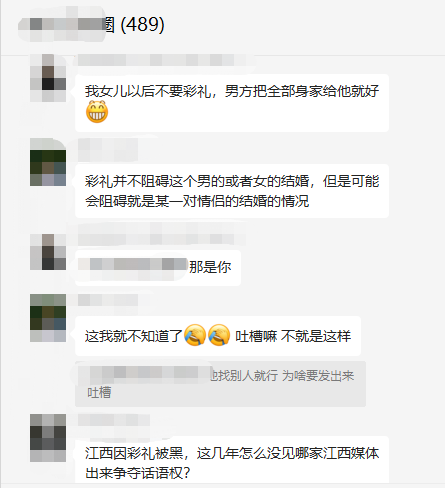Jump to quoted message 找别人就行 为啥要发出来

click(x=220, y=384)
